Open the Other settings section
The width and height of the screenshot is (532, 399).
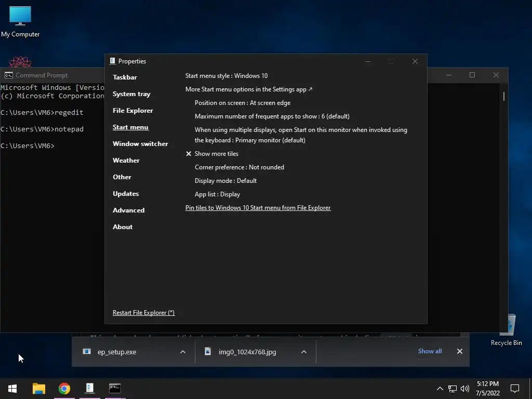point(122,177)
